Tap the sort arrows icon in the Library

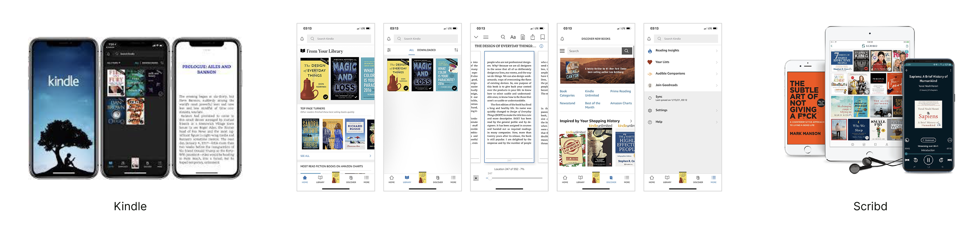[x=456, y=50]
